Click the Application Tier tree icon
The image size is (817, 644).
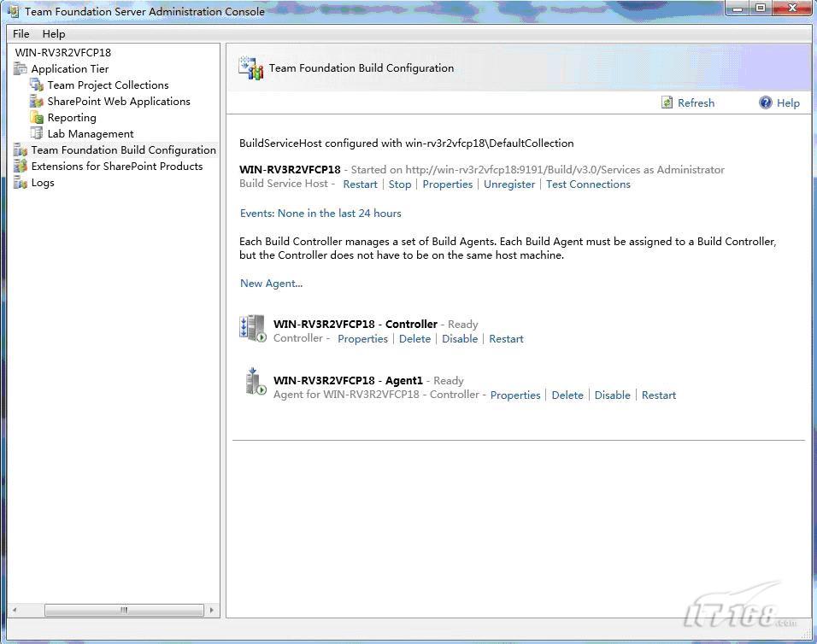(x=20, y=68)
